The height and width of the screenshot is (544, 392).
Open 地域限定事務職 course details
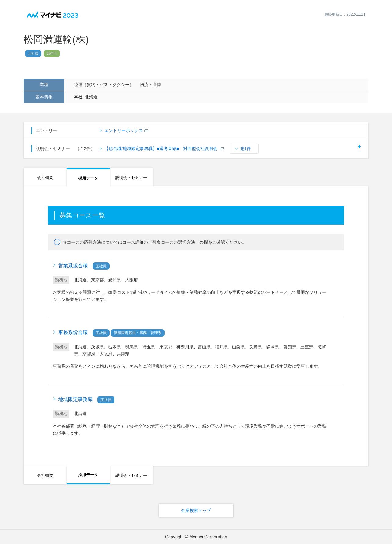pos(75,399)
